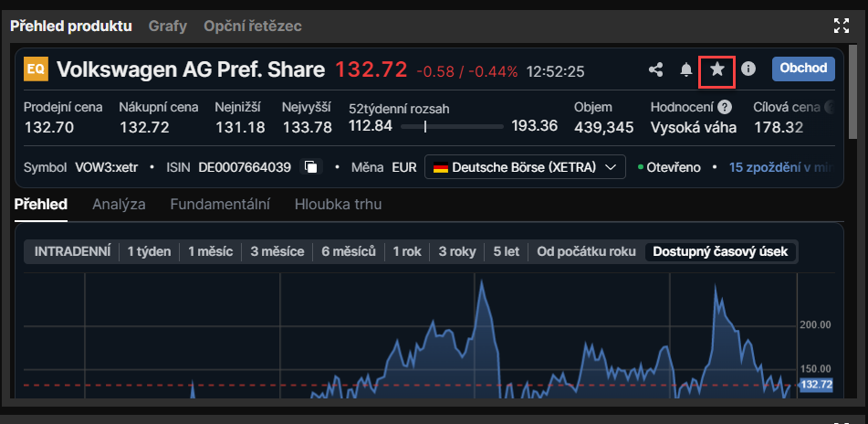Click the share icon
The height and width of the screenshot is (424, 868).
pos(655,69)
